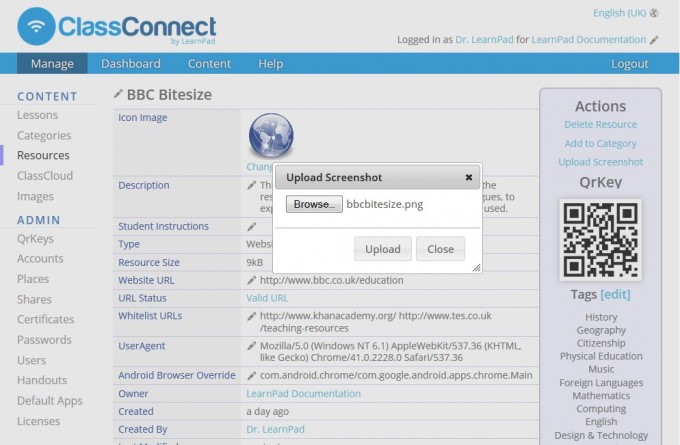Open the Content menu
The height and width of the screenshot is (445, 680).
(x=209, y=64)
